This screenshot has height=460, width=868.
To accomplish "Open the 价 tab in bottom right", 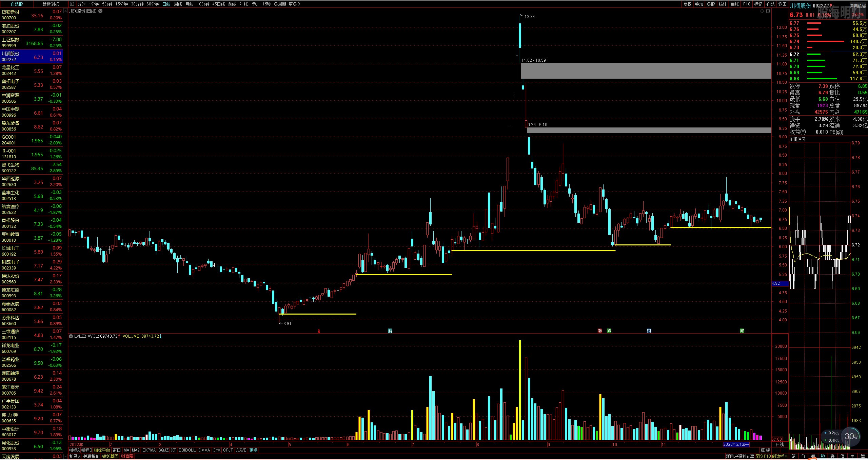I will coord(803,457).
